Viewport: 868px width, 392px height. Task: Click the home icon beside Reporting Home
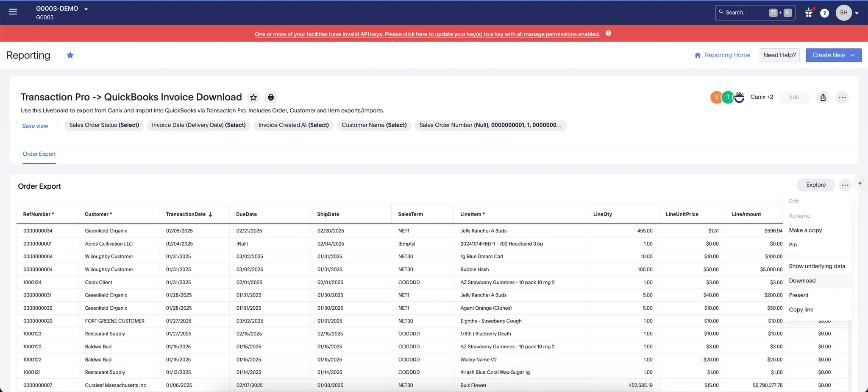pos(698,55)
